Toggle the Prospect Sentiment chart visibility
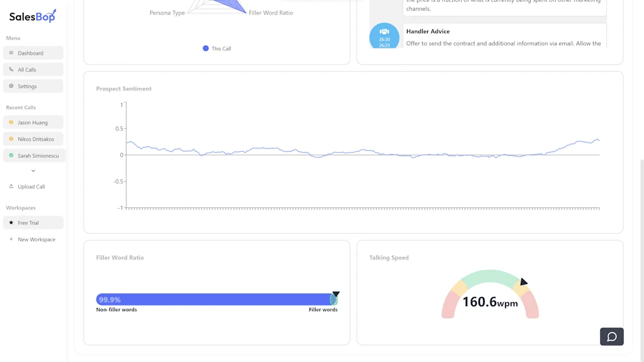 point(123,88)
